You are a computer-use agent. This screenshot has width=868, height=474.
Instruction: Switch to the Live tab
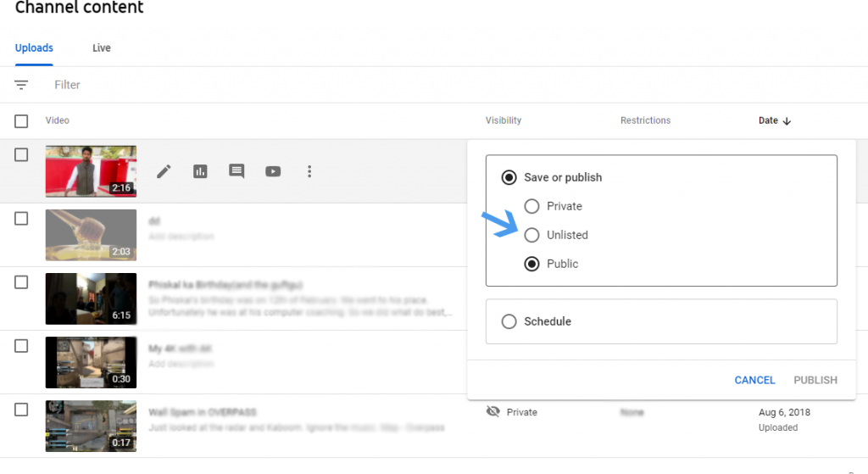pyautogui.click(x=102, y=48)
